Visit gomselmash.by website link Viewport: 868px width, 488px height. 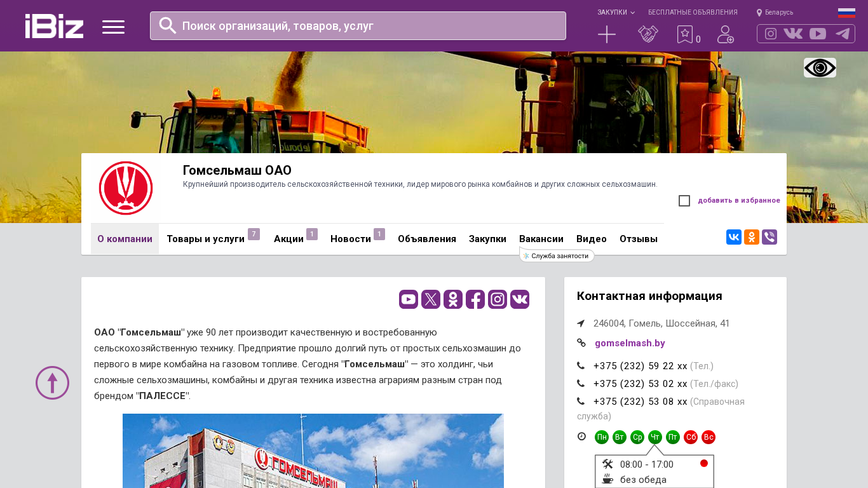pos(630,343)
